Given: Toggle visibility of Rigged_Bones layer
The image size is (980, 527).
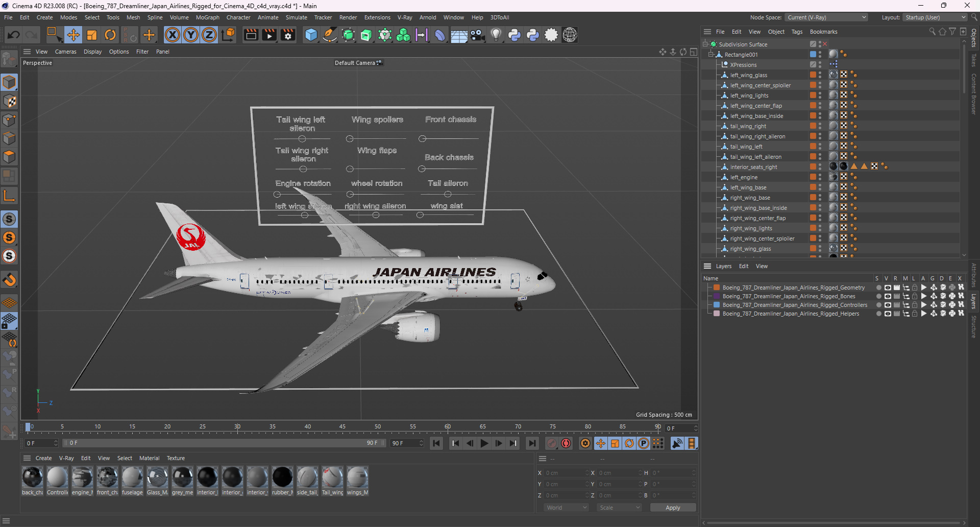Looking at the screenshot, I should point(888,296).
